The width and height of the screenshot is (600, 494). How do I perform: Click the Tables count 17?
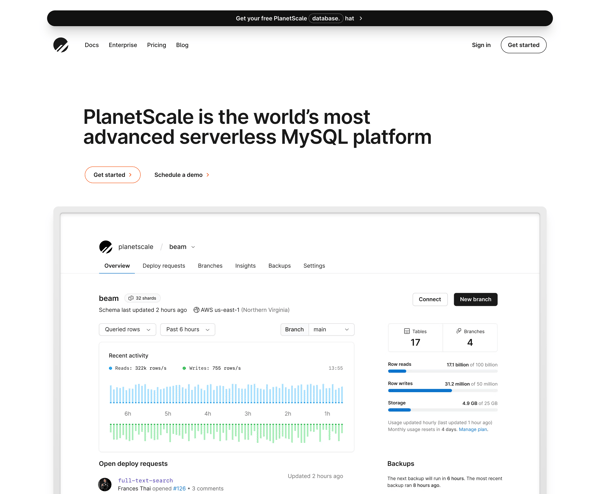[x=416, y=342]
